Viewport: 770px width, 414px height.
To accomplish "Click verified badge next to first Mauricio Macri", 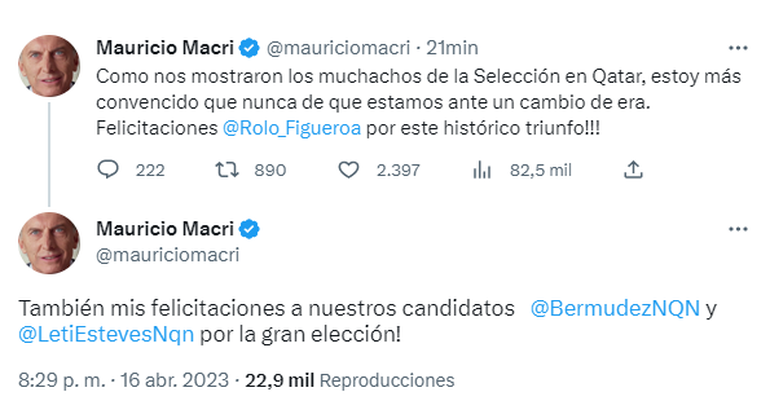I will coord(250,47).
